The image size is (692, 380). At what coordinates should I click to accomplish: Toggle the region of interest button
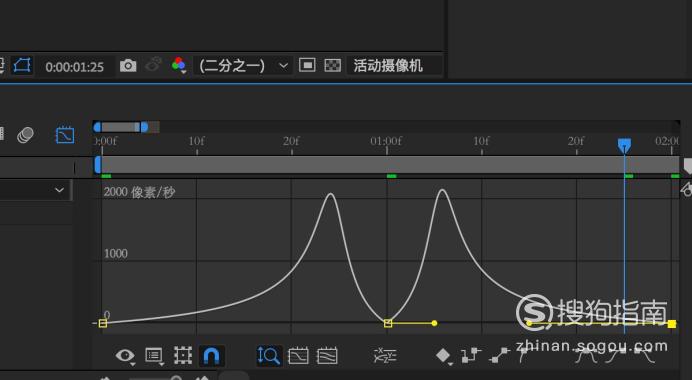[x=307, y=65]
